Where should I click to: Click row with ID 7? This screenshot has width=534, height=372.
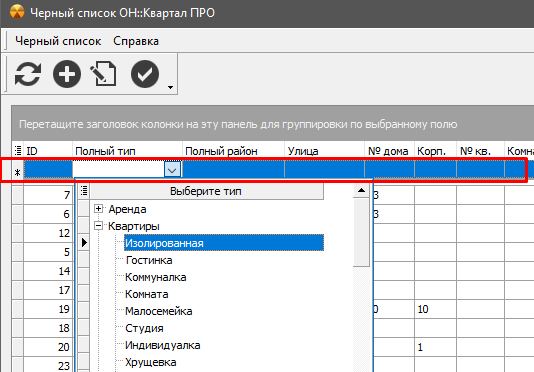point(48,195)
